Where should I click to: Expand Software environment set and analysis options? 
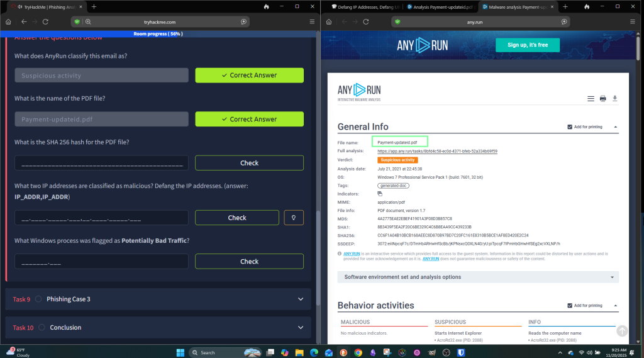(x=478, y=277)
